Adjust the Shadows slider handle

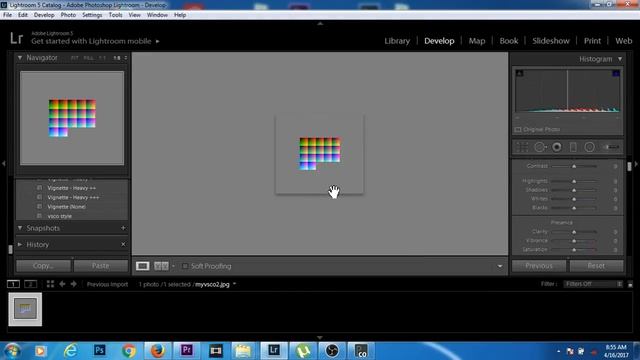(x=574, y=190)
